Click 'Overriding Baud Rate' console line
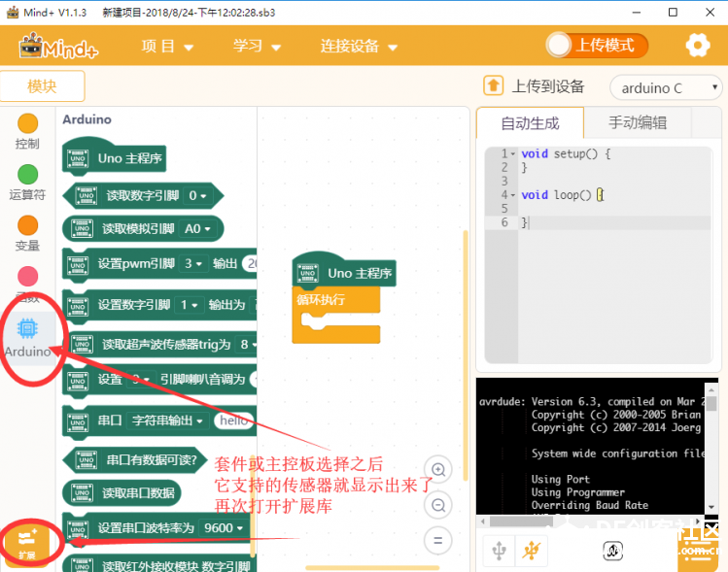Screen dimensions: 728x572 click(590, 505)
